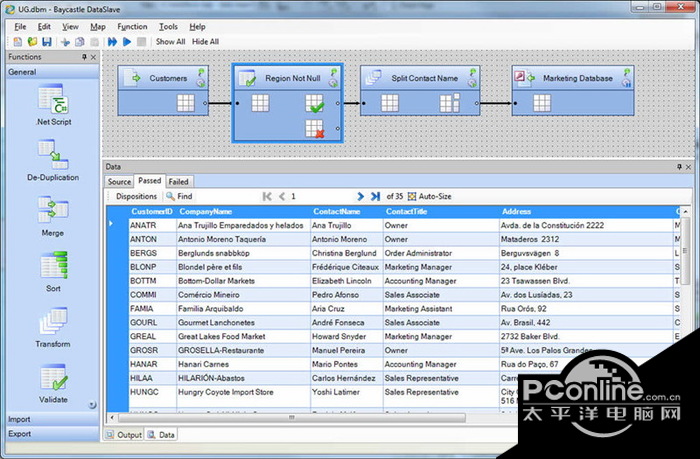The height and width of the screenshot is (459, 700).
Task: Click the CustomerID column header
Action: coord(152,212)
